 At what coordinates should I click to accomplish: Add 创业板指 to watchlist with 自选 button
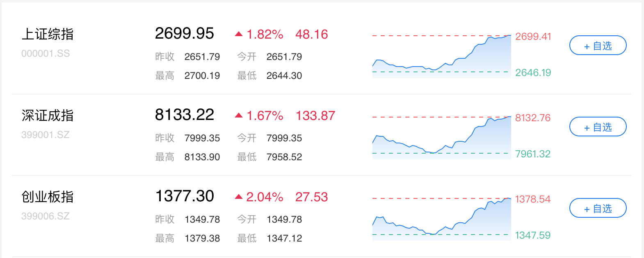(598, 208)
